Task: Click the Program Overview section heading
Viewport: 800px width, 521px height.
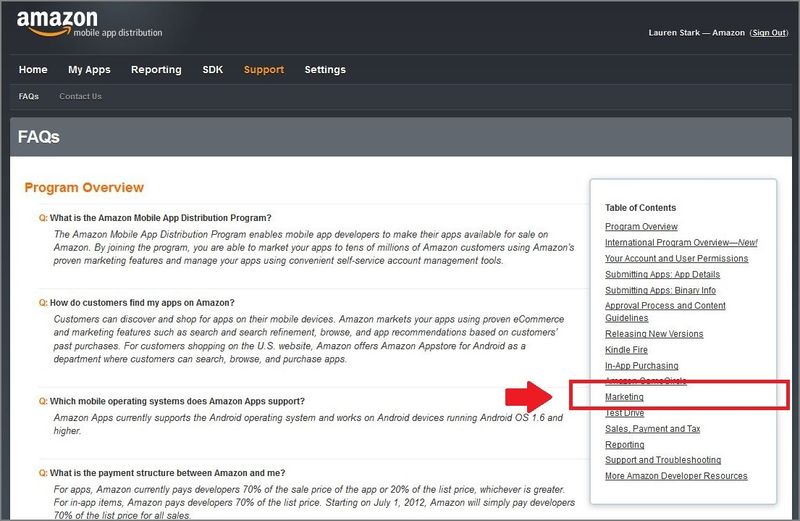Action: pyautogui.click(x=84, y=188)
